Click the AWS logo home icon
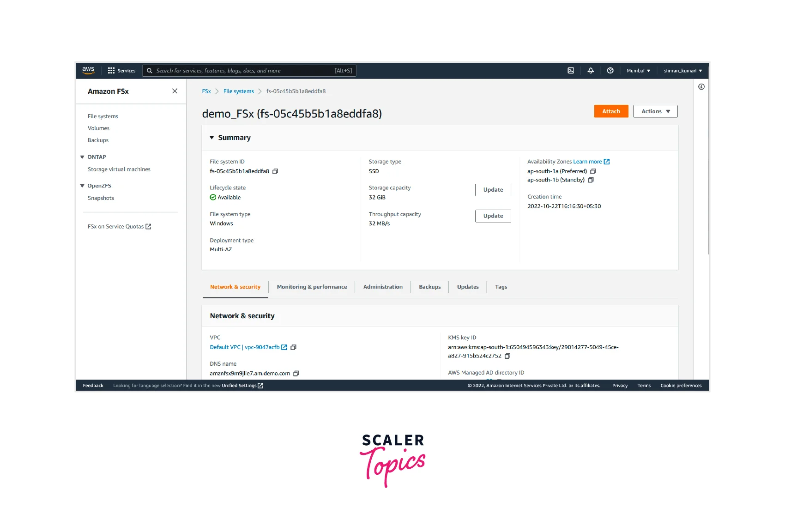Viewport: 785px width, 532px height. tap(88, 70)
